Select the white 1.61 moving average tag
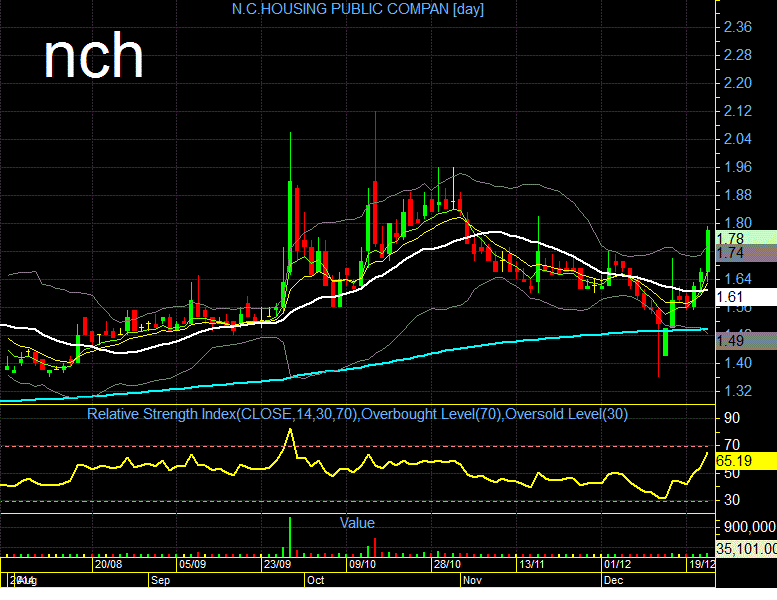 [746, 297]
